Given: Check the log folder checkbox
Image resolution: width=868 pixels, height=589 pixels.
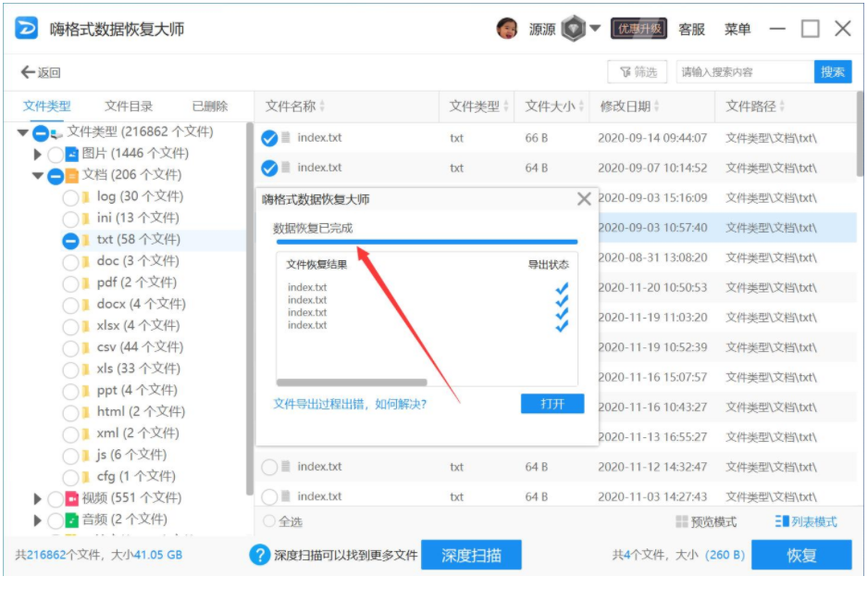Looking at the screenshot, I should click(70, 198).
